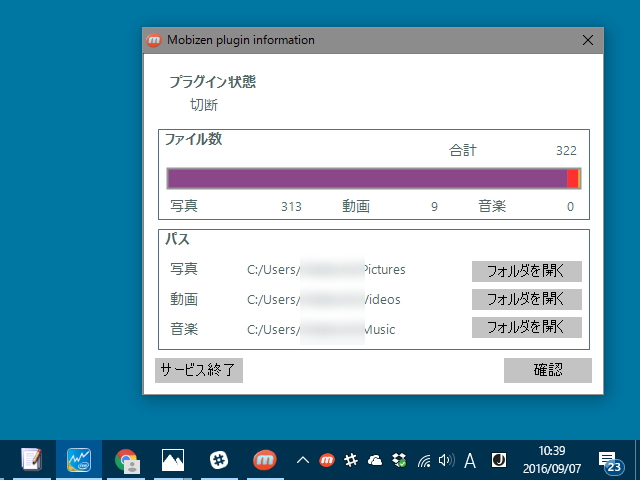640x480 pixels.
Task: Click the 写真 path ending in Pictures
Action: pyautogui.click(x=326, y=270)
